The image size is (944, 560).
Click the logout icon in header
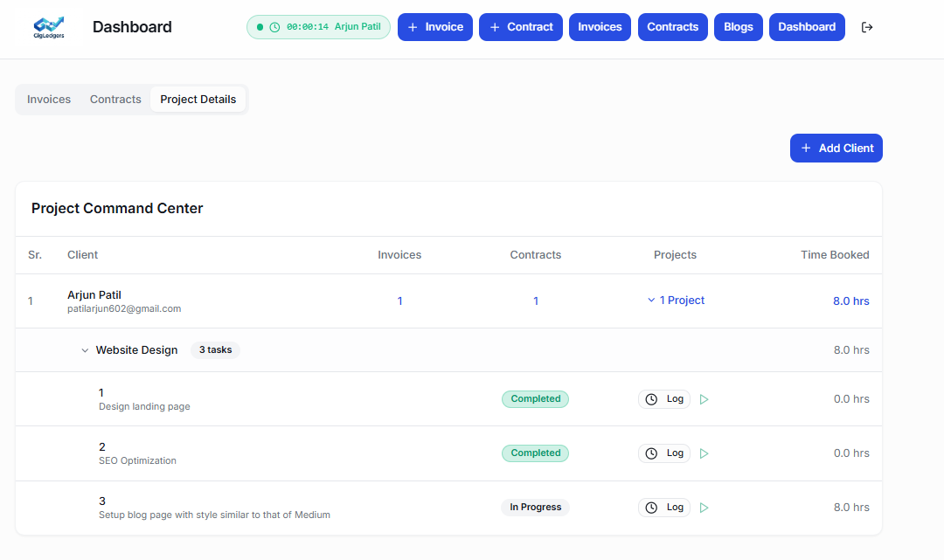867,27
